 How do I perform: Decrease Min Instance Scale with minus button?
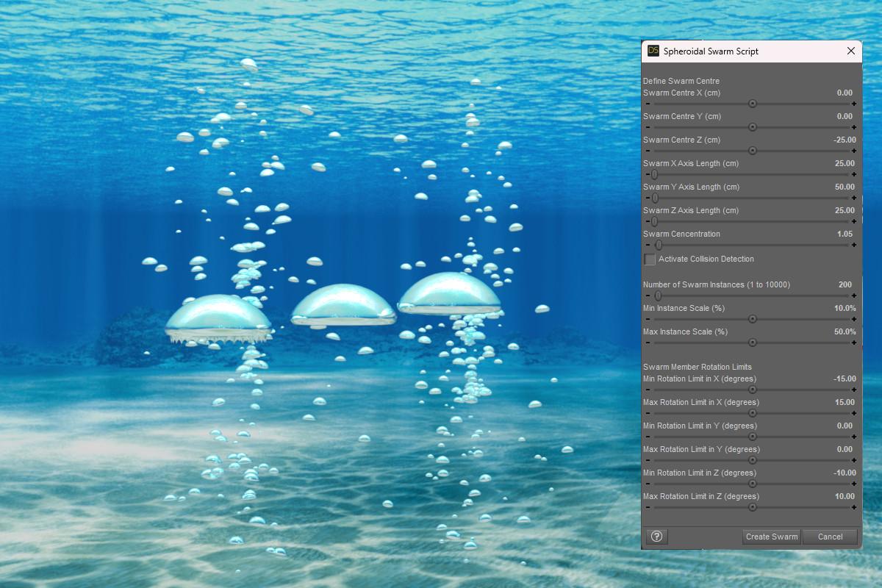coord(648,319)
